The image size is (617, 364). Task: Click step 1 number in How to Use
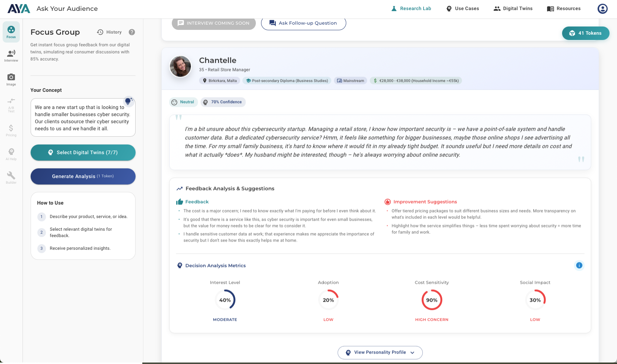[x=41, y=217]
